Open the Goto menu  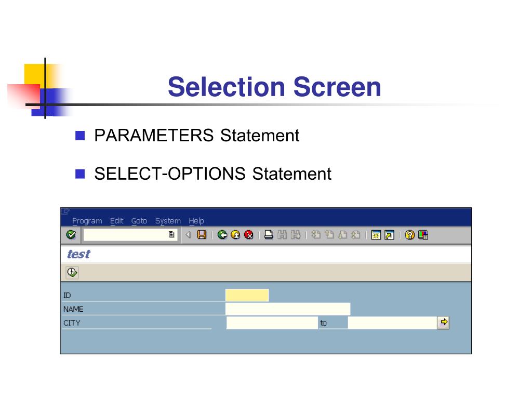coord(139,221)
